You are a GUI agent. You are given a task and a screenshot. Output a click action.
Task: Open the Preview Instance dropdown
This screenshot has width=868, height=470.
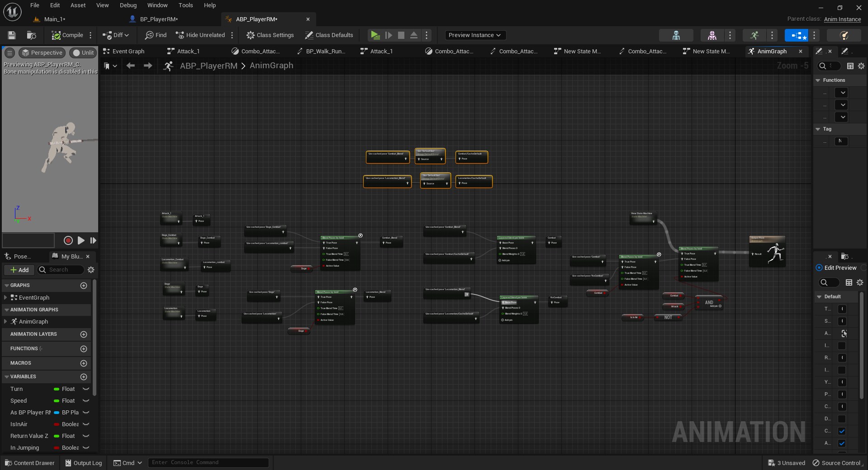[474, 35]
